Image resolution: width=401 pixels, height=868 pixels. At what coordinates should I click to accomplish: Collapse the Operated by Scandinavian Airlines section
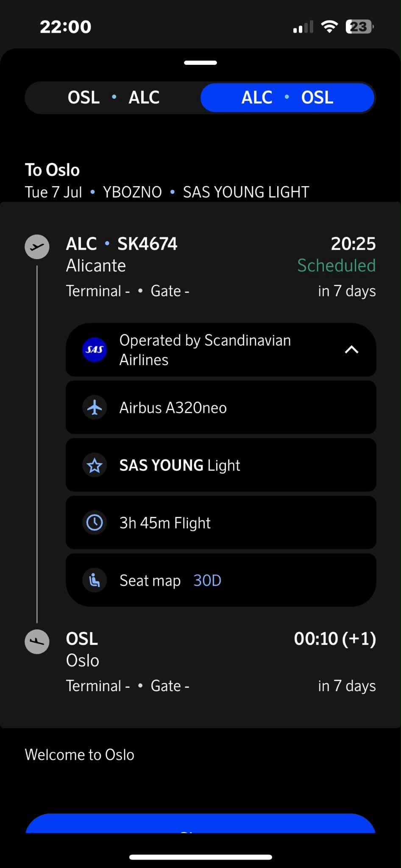pyautogui.click(x=351, y=350)
